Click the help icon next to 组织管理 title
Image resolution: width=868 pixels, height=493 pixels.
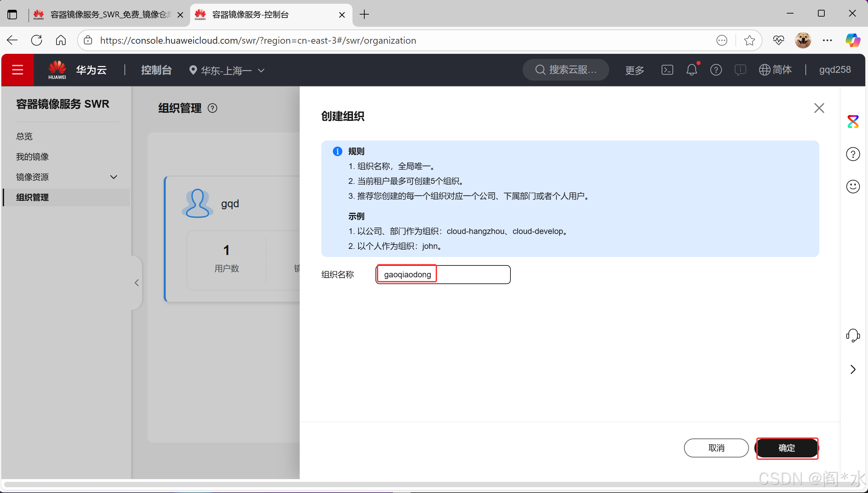click(x=212, y=108)
